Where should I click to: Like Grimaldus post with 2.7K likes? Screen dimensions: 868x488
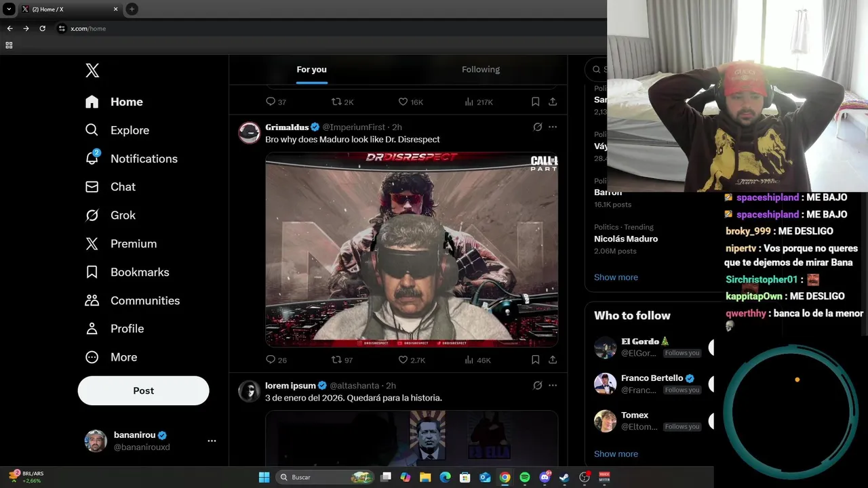tap(411, 360)
